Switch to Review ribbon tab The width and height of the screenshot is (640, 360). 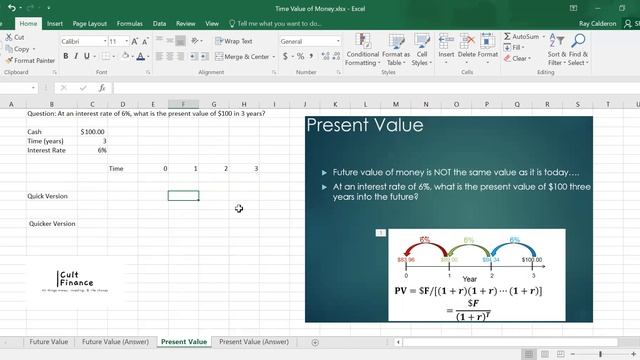click(186, 24)
